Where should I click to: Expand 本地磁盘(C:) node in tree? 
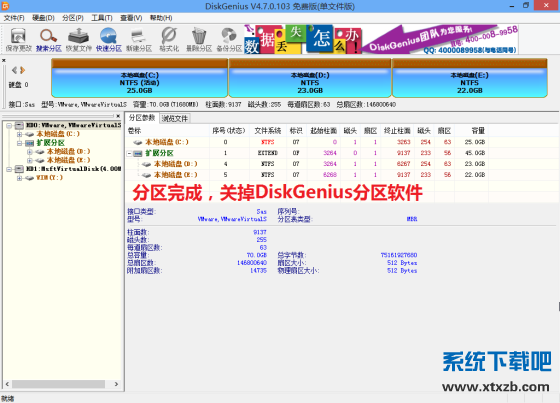(19, 134)
